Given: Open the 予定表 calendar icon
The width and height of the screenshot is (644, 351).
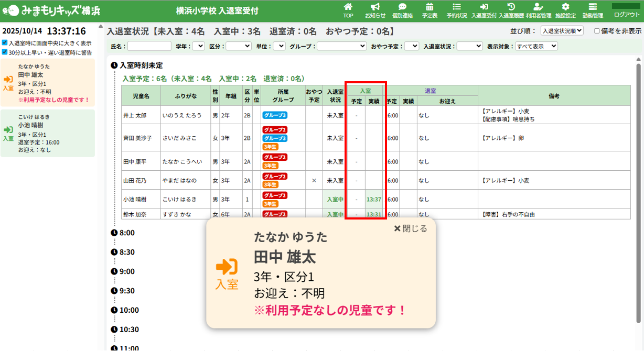Looking at the screenshot, I should (430, 7).
